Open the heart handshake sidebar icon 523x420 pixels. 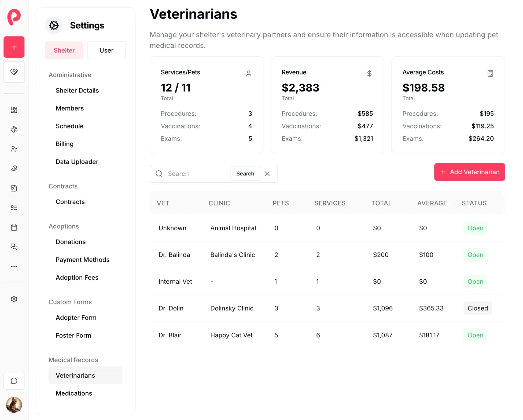(14, 72)
